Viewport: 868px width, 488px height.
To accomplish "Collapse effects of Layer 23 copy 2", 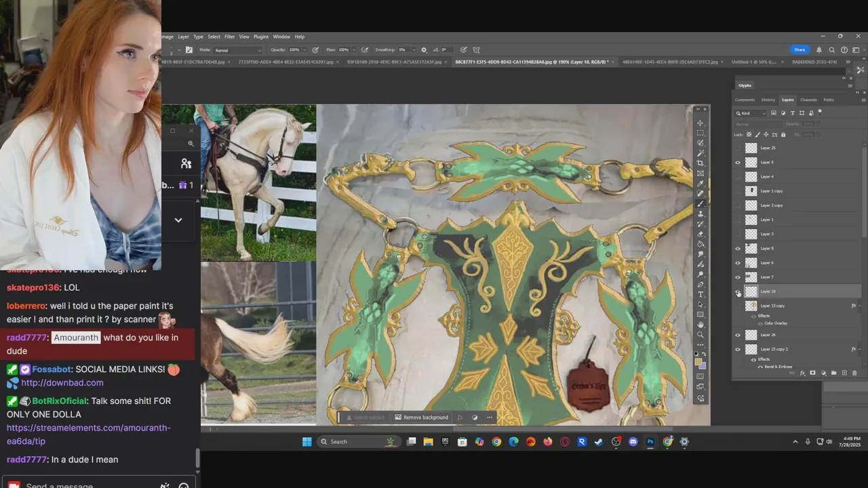I will [x=860, y=349].
